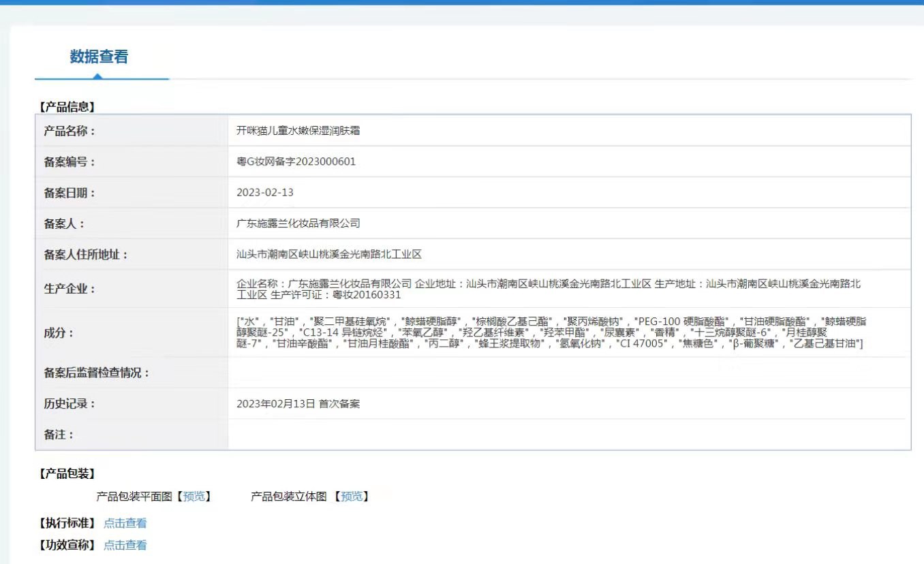Switch to the 数据查看 tab

pyautogui.click(x=99, y=57)
